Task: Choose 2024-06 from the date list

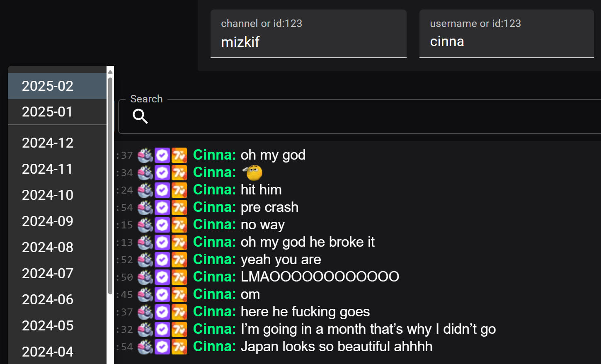Action: [x=57, y=299]
